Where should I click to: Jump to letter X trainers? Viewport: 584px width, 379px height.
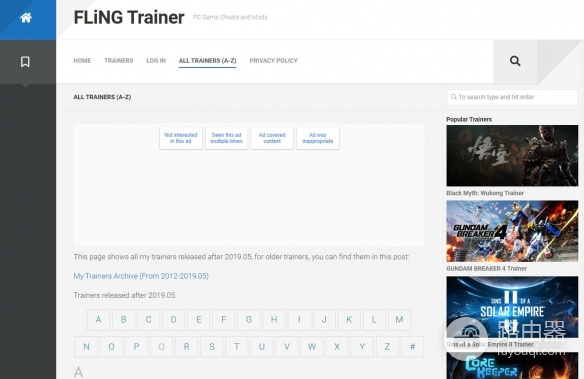(337, 347)
